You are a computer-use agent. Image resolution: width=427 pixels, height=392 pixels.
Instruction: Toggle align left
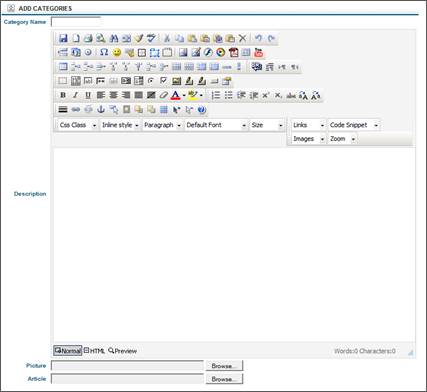[101, 95]
